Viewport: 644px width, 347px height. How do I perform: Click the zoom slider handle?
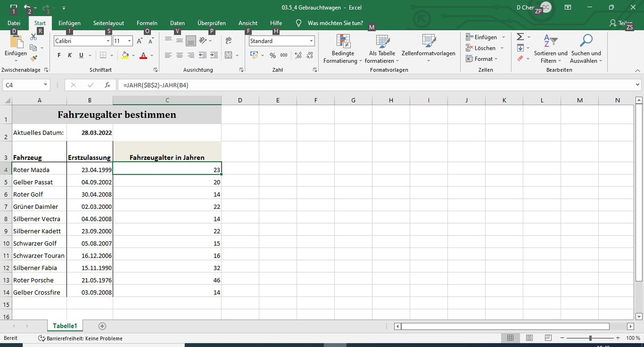tap(590, 338)
